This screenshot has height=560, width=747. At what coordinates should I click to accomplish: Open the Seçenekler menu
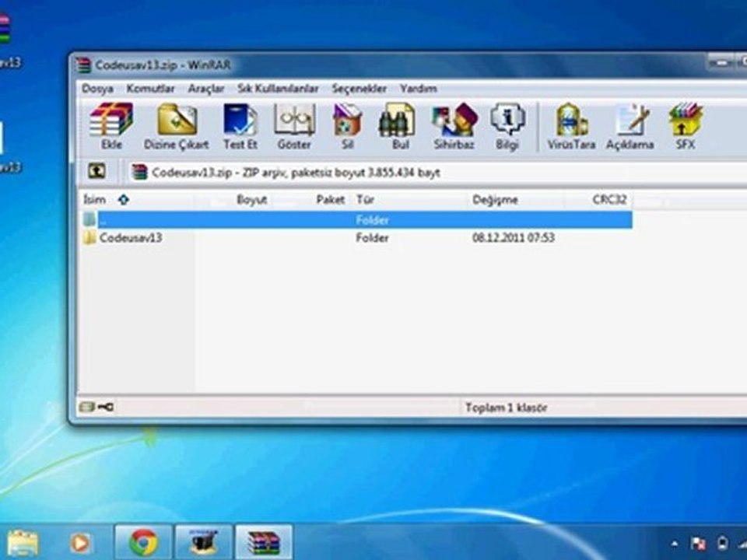click(359, 89)
